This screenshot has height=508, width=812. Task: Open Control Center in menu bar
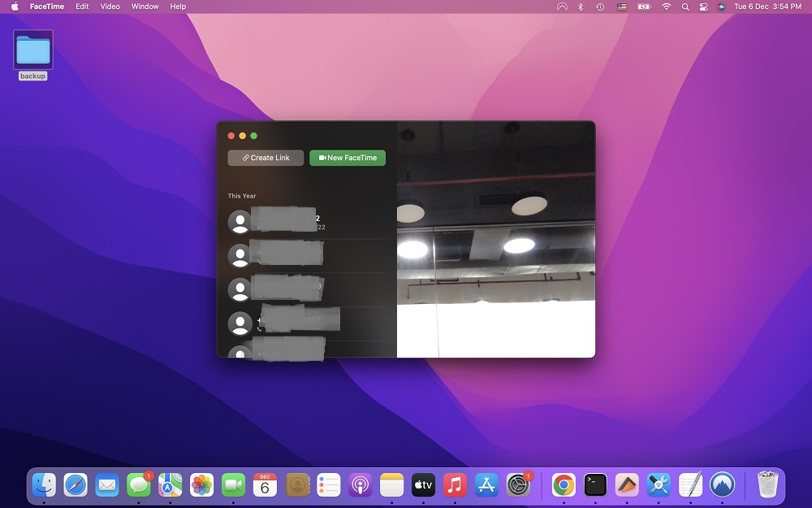pyautogui.click(x=703, y=7)
